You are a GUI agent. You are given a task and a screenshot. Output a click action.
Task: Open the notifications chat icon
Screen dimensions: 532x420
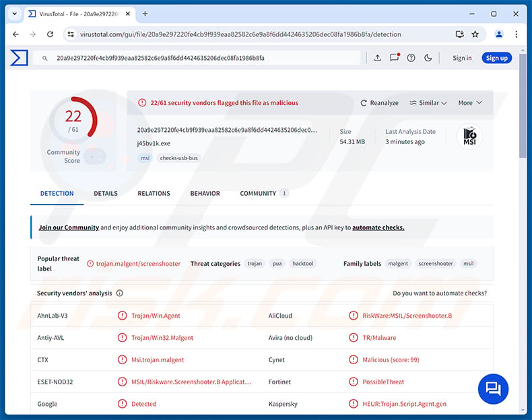click(x=394, y=58)
